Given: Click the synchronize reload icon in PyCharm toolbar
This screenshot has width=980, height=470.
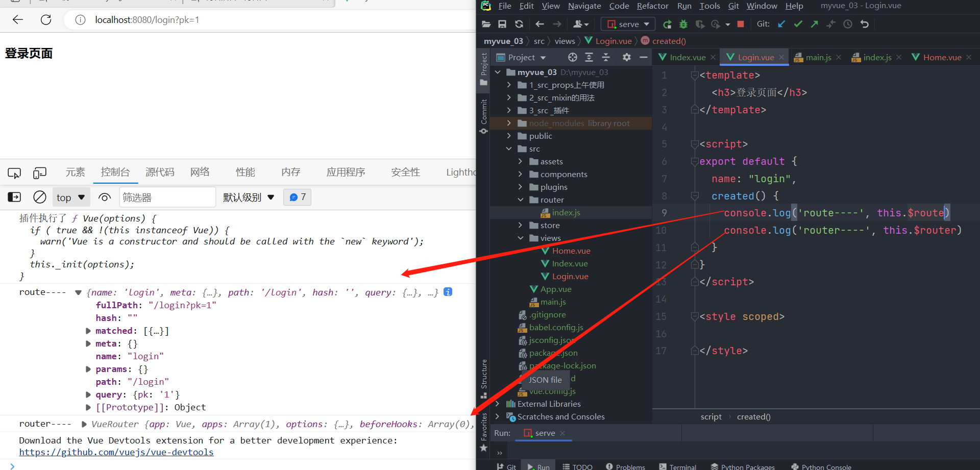Looking at the screenshot, I should coord(519,24).
